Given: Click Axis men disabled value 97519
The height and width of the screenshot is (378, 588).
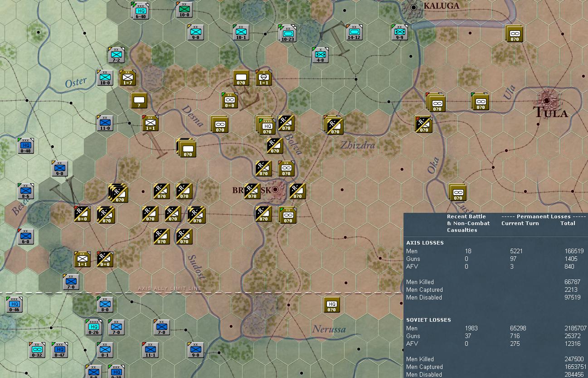Looking at the screenshot, I should [x=572, y=297].
